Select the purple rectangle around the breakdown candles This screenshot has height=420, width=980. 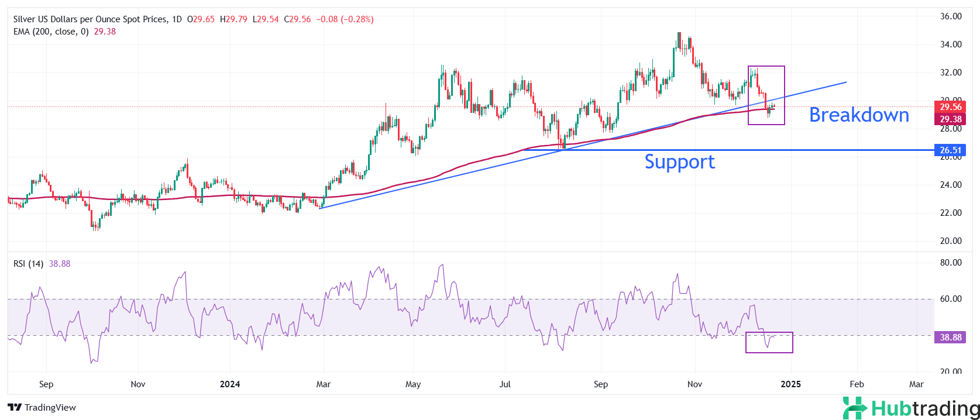(766, 67)
